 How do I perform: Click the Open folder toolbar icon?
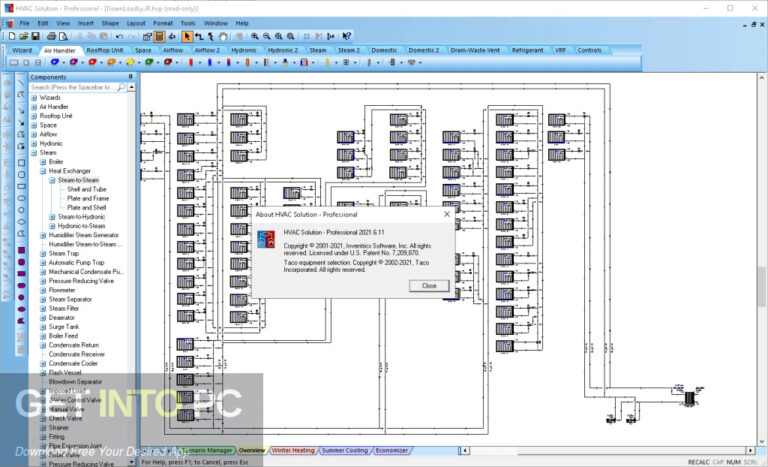[x=24, y=36]
